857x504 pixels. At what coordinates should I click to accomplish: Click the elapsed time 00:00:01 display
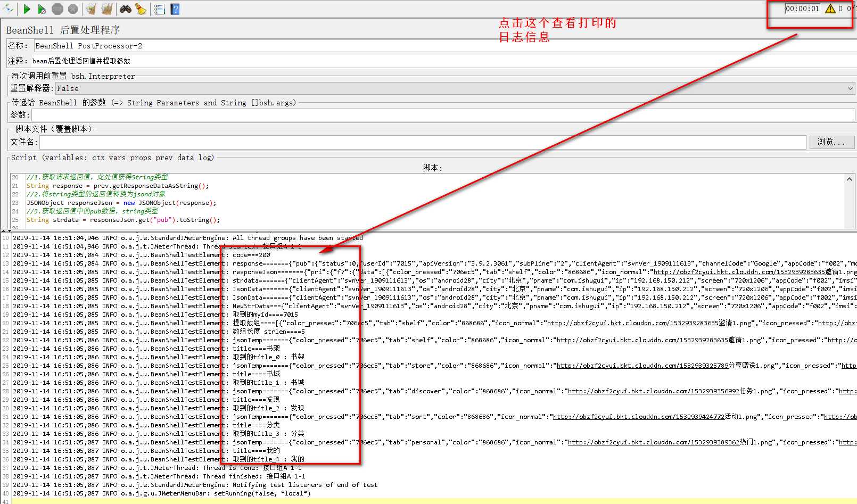(x=802, y=9)
